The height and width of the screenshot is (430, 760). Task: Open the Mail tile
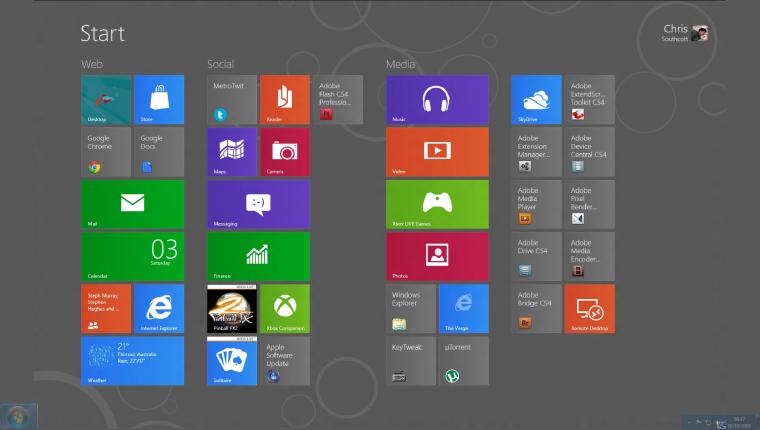(x=132, y=204)
